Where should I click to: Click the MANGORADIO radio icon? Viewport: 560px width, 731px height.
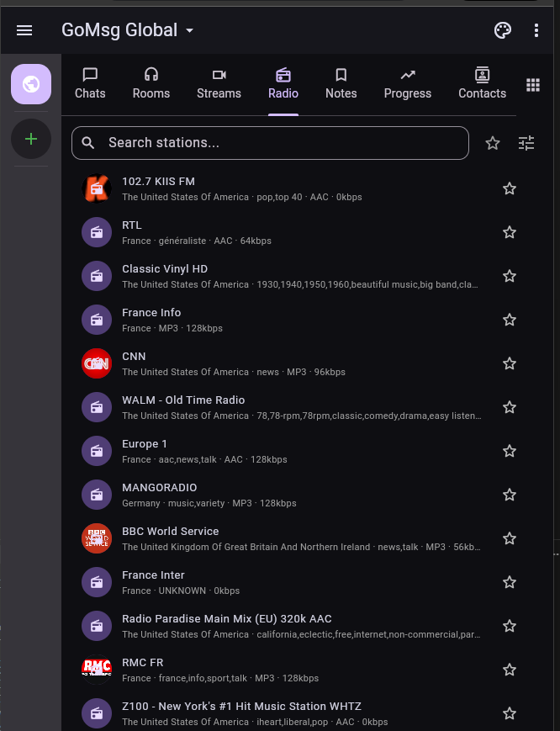tap(97, 495)
